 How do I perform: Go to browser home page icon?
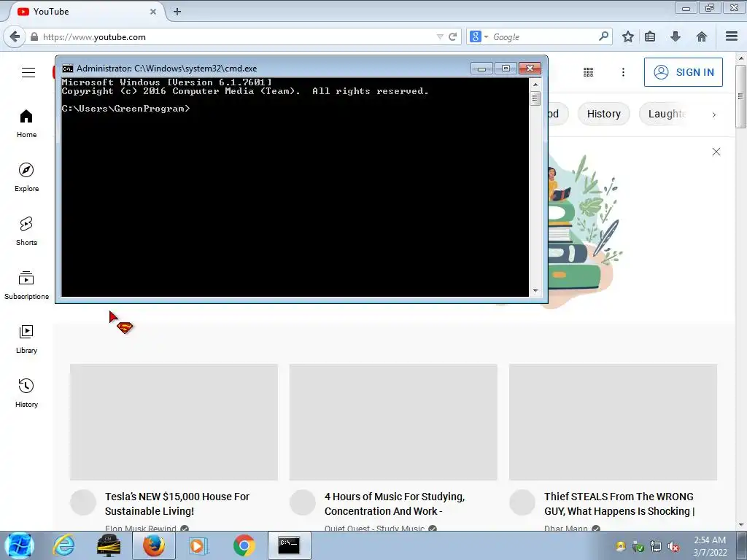pos(701,36)
